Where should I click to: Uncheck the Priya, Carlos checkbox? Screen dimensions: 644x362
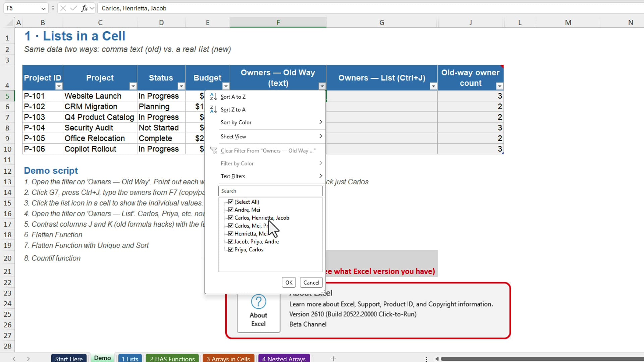point(231,249)
